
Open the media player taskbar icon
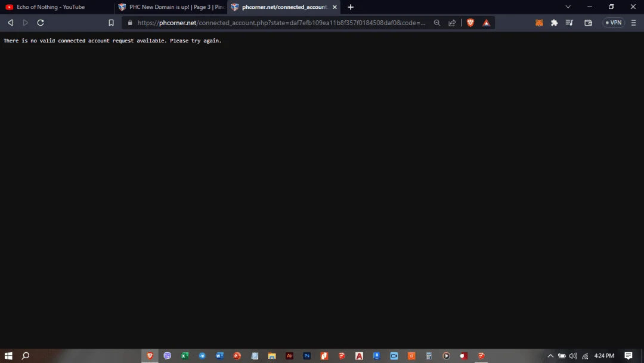point(446,356)
